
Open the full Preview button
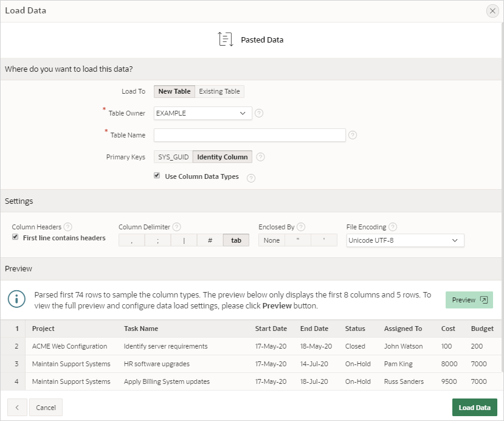[469, 300]
